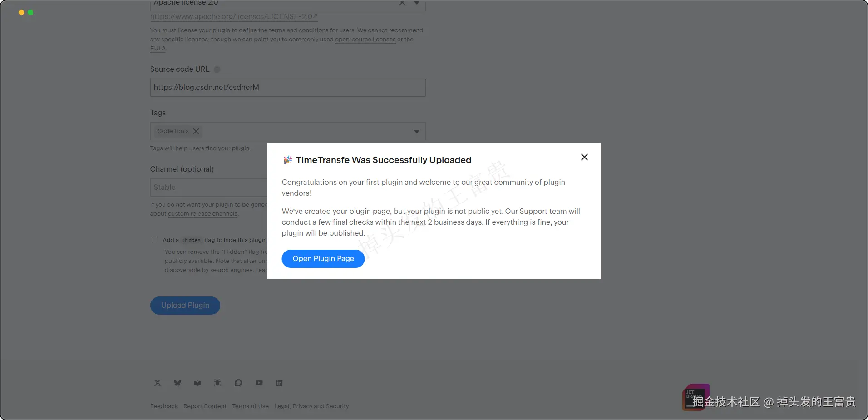Open the LinkedIn icon in footer
Viewport: 868px width, 420px height.
[279, 383]
